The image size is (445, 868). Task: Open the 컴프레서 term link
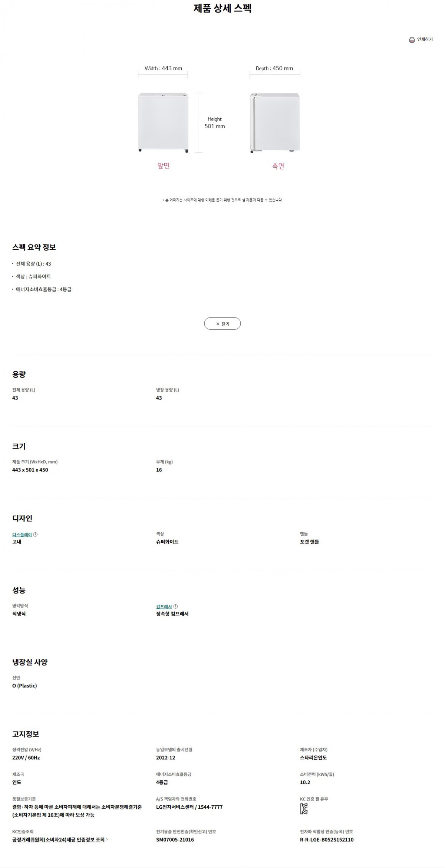[x=164, y=606]
